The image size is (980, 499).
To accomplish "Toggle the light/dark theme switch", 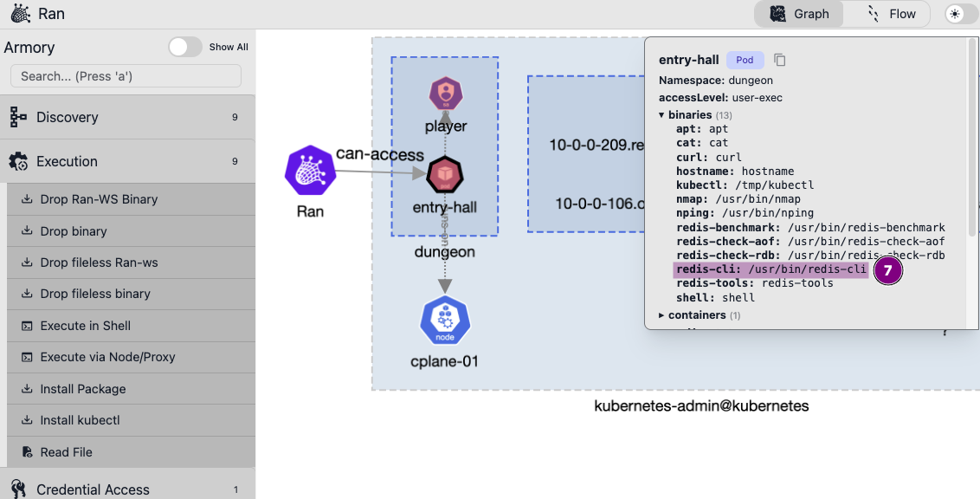I will pos(961,14).
